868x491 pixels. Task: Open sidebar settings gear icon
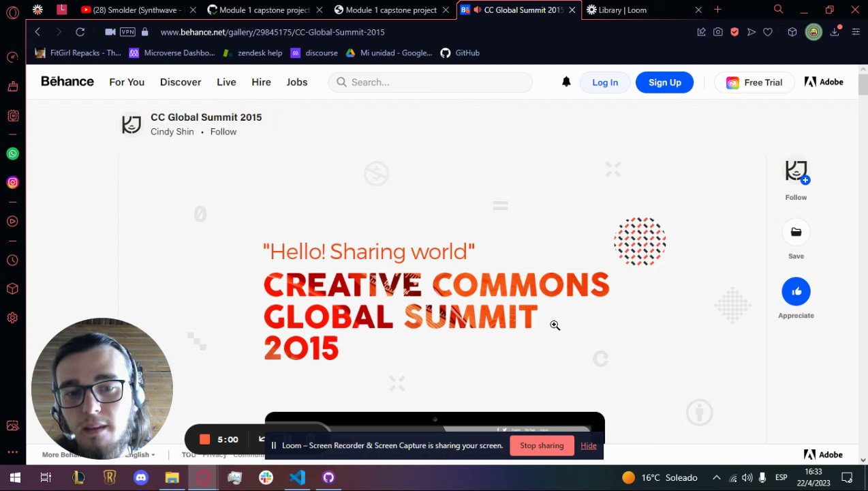[12, 318]
